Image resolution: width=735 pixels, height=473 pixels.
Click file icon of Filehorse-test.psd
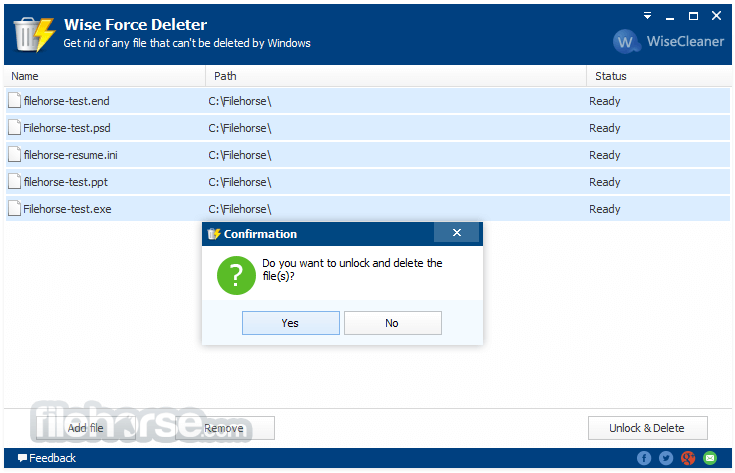pyautogui.click(x=15, y=128)
